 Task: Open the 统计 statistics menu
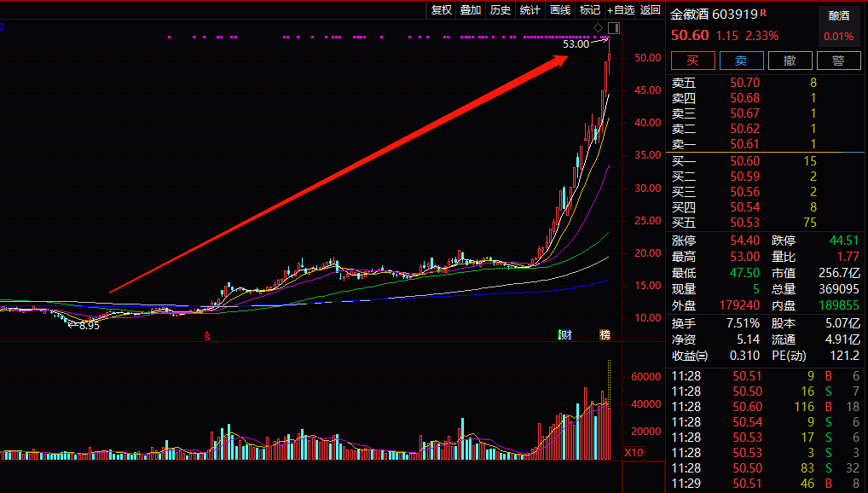pyautogui.click(x=530, y=10)
